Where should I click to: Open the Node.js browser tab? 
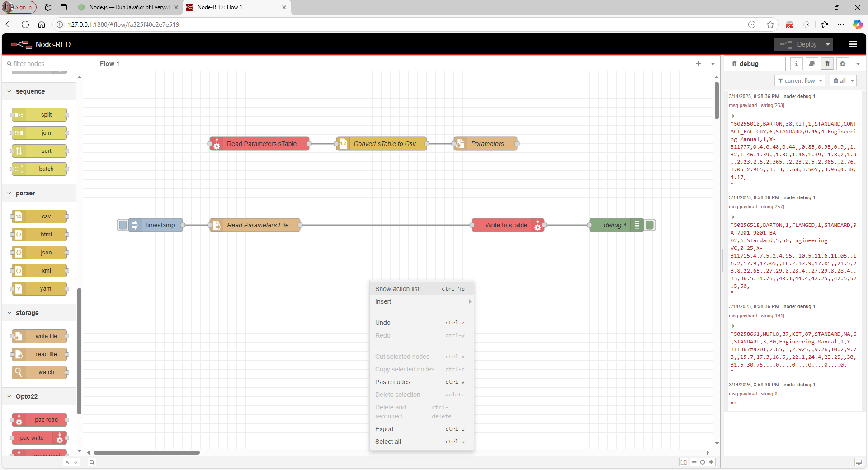click(129, 7)
